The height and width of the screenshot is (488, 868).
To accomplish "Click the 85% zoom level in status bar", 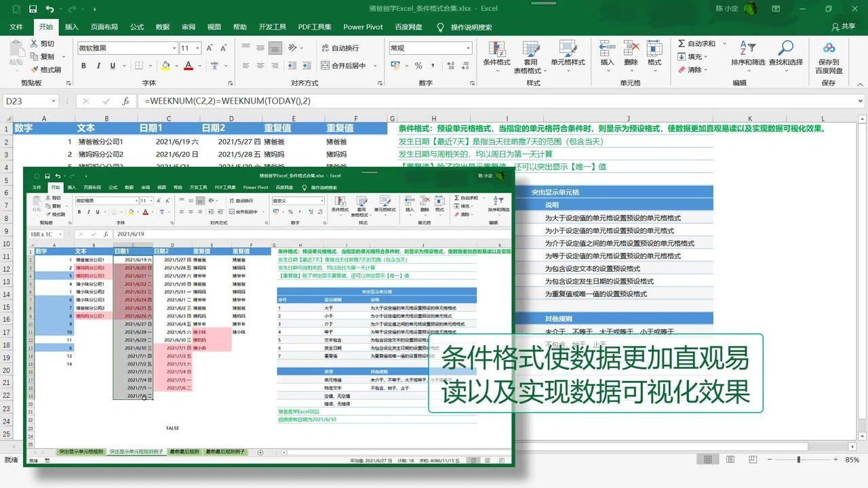I will tap(852, 460).
